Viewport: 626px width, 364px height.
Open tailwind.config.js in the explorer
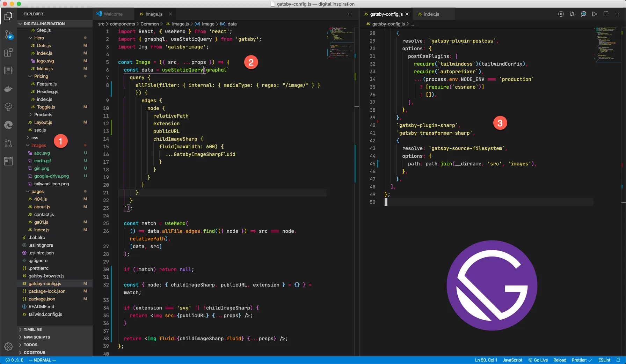(x=45, y=314)
